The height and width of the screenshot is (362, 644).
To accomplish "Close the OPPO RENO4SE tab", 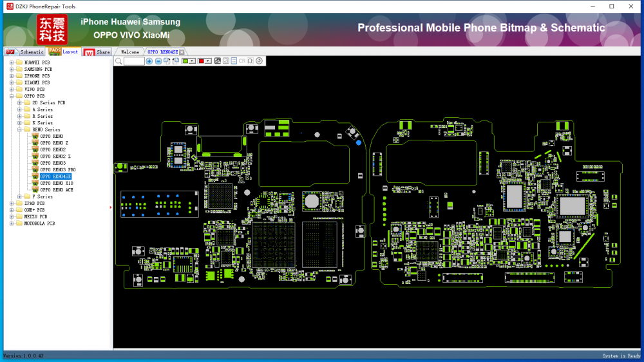I will pos(182,52).
